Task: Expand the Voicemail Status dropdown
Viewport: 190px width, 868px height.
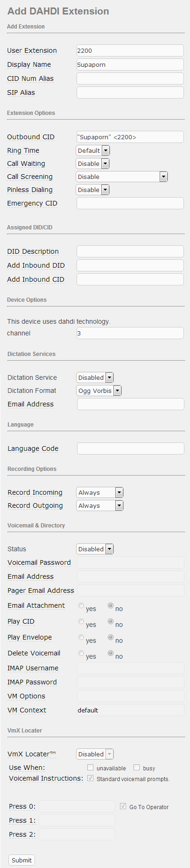Action: tap(95, 549)
